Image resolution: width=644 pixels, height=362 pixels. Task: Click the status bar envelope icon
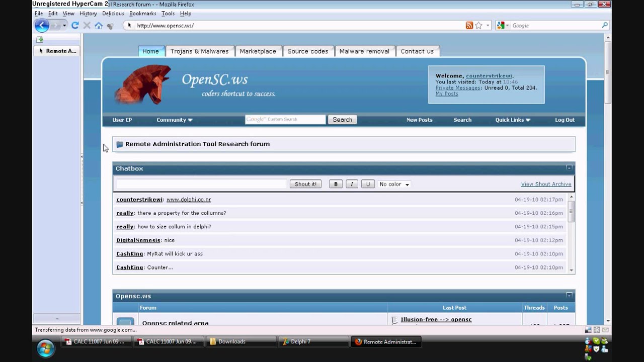pyautogui.click(x=606, y=330)
